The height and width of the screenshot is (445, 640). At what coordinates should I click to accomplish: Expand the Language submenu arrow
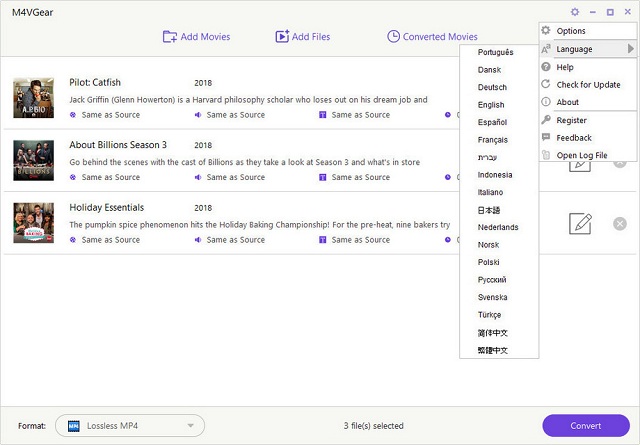[x=631, y=49]
